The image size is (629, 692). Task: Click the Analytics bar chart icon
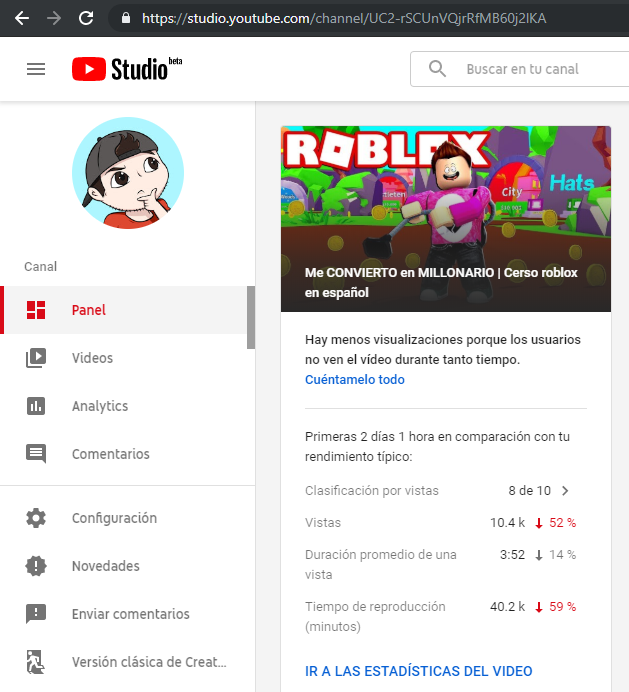point(36,406)
